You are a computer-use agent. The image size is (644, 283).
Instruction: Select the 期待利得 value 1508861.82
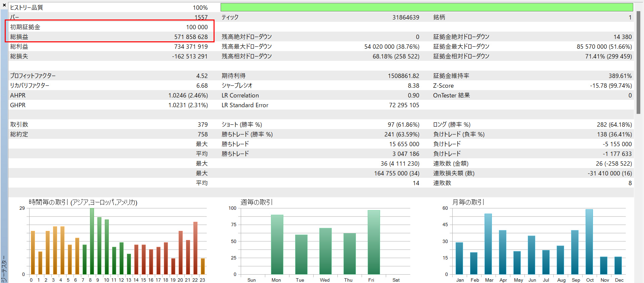pos(404,76)
